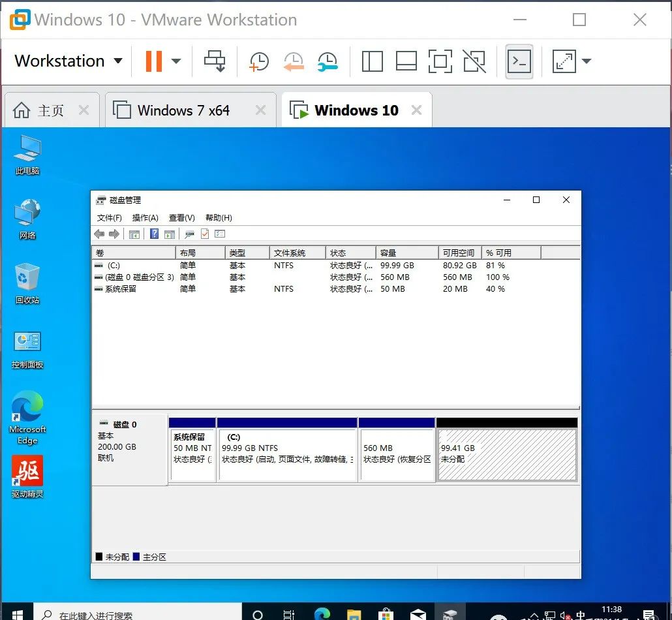Viewport: 672px width, 620px height.
Task: Click the 操作(A) menu item
Action: [144, 217]
